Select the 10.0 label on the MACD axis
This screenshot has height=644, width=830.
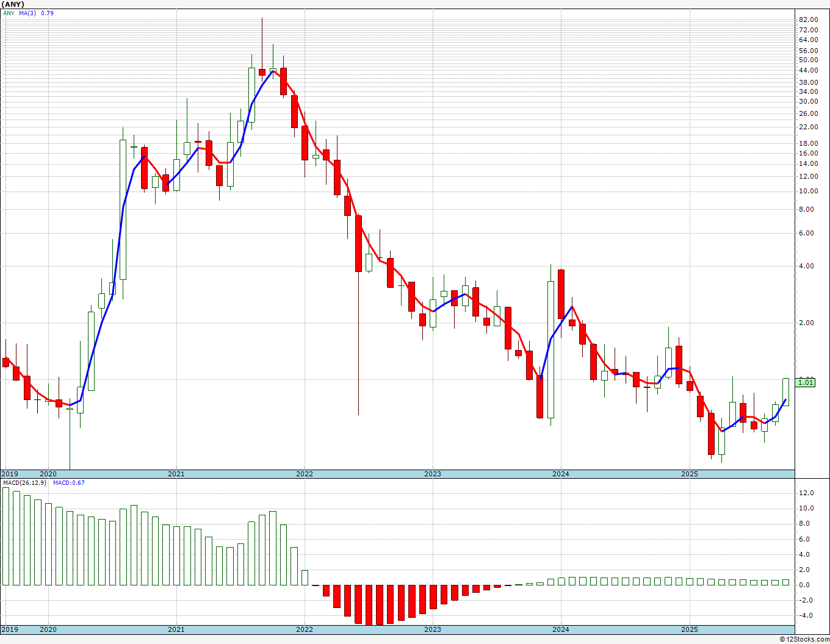(x=807, y=509)
